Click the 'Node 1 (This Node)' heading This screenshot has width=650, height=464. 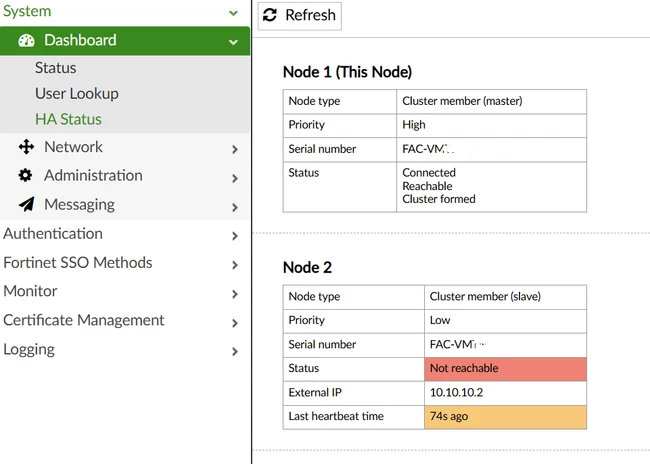[x=347, y=72]
